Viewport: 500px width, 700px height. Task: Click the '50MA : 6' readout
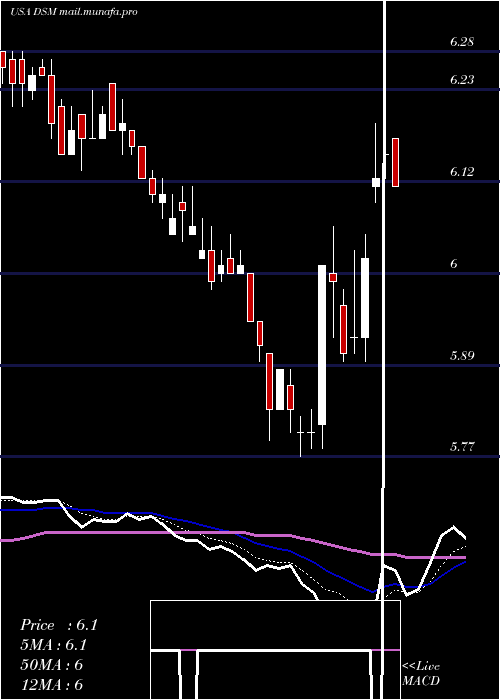[x=52, y=665]
